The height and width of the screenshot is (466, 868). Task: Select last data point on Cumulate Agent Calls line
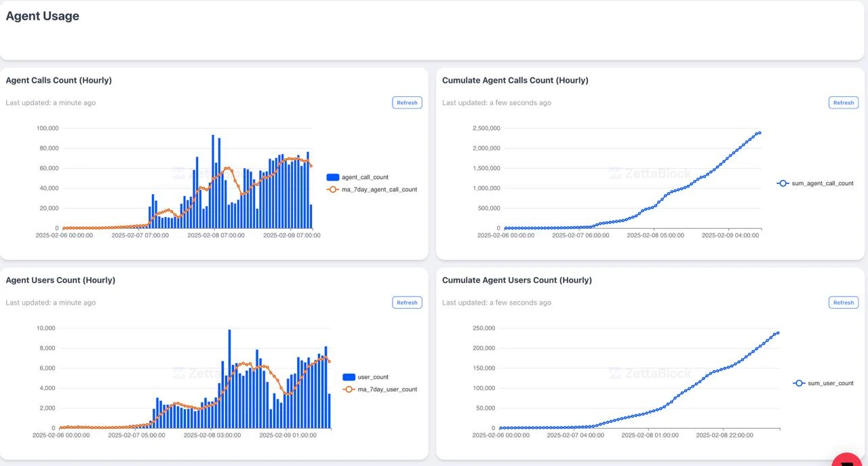point(759,133)
